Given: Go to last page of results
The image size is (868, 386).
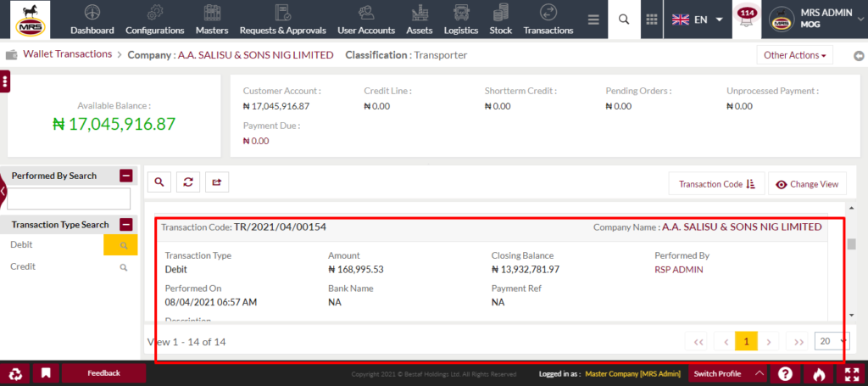Looking at the screenshot, I should 798,342.
